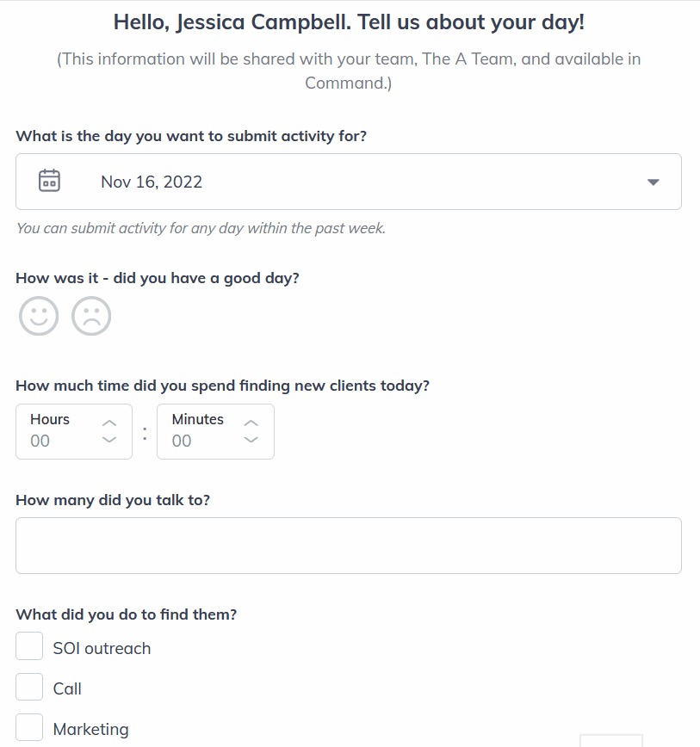Mark the Marketing checkbox
The width and height of the screenshot is (700, 747).
28,726
